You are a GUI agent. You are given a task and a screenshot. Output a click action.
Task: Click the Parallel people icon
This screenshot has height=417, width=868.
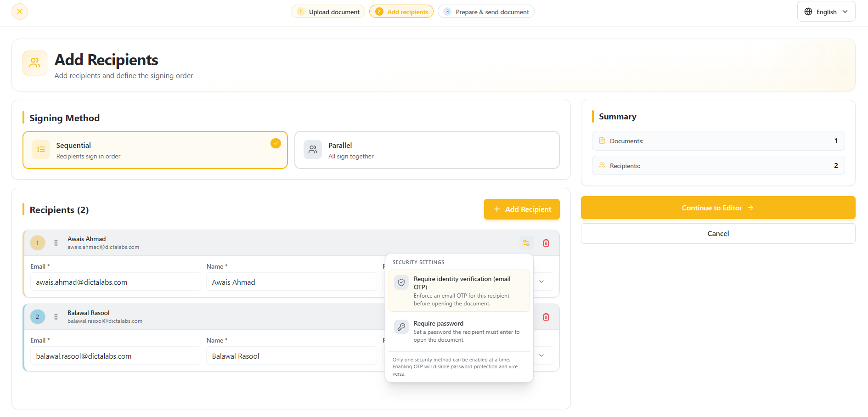coord(313,149)
